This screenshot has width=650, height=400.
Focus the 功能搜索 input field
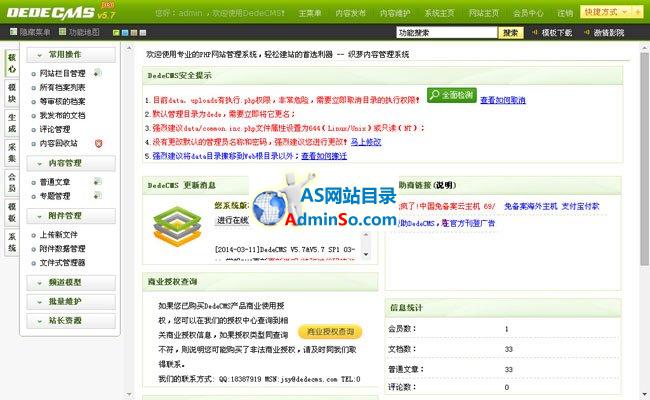coord(446,33)
